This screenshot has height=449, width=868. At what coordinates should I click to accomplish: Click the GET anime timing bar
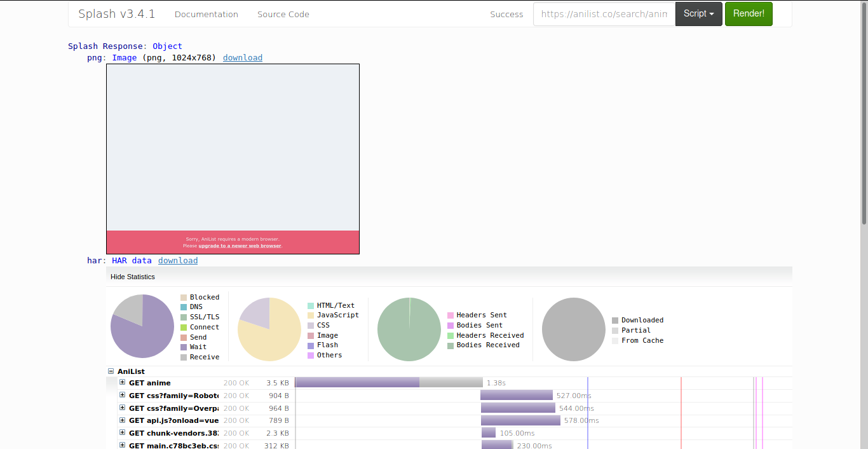pos(389,382)
